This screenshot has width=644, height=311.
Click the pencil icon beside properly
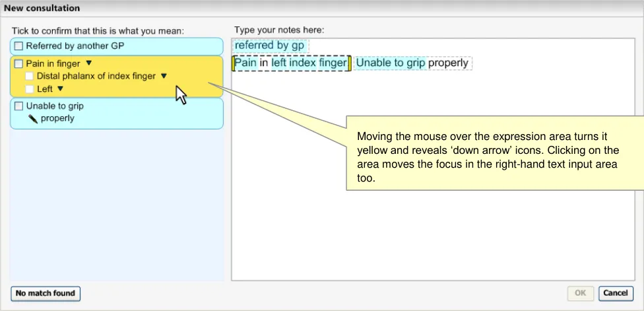pos(32,119)
